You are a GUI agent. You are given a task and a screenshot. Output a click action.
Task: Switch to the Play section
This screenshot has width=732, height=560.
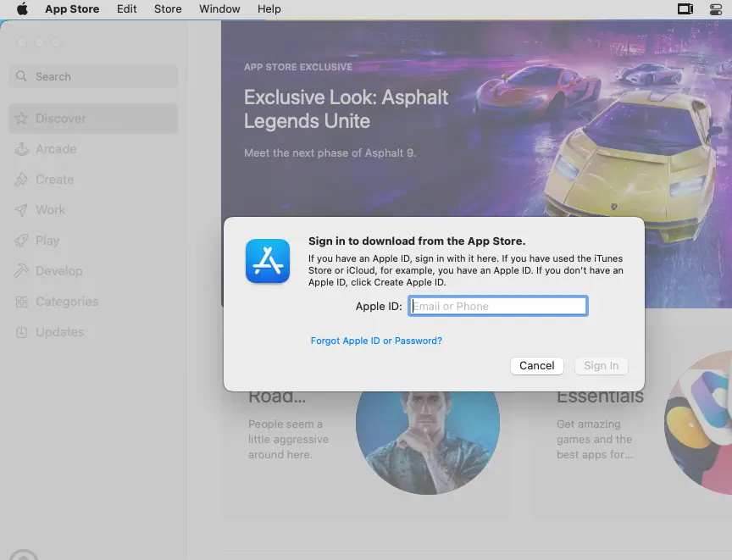click(x=93, y=241)
